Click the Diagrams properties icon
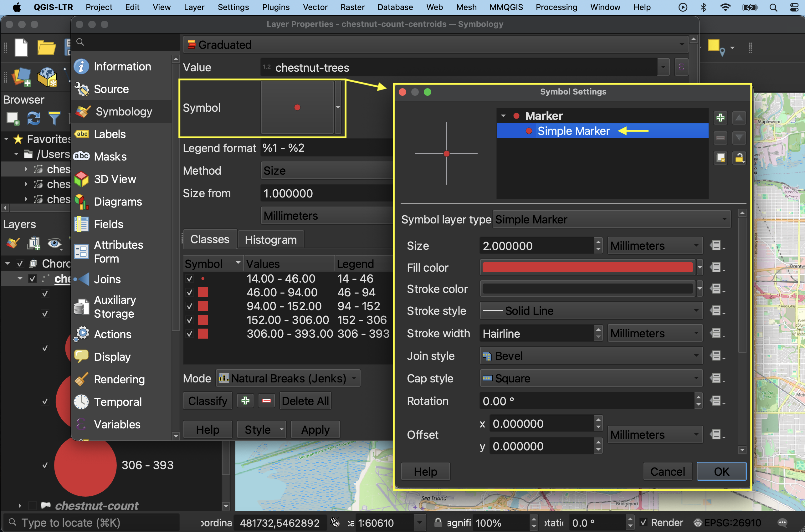The width and height of the screenshot is (805, 532). click(x=82, y=202)
